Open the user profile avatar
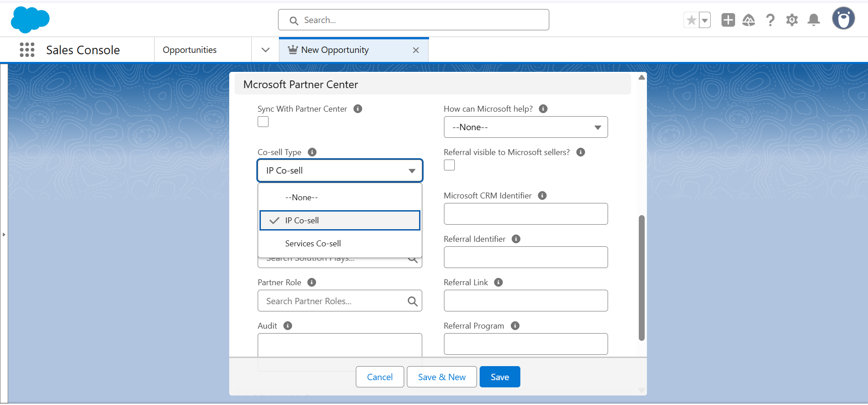 coord(844,19)
